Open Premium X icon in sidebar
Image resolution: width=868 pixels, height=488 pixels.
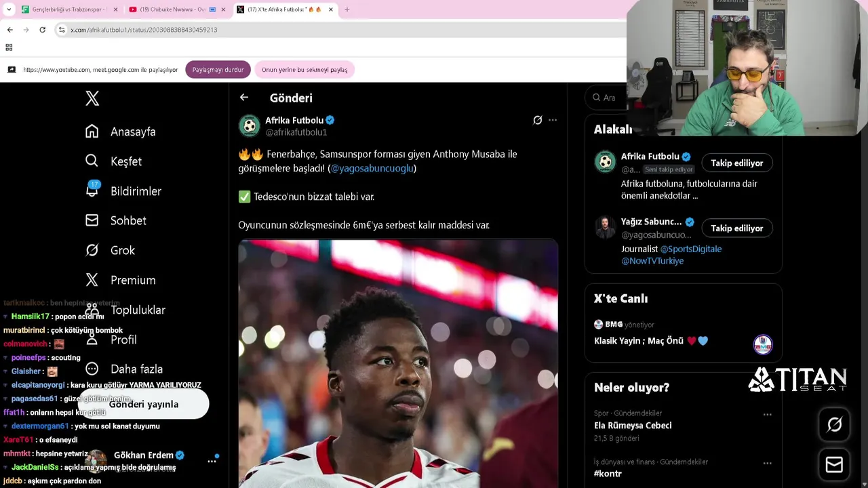[92, 280]
